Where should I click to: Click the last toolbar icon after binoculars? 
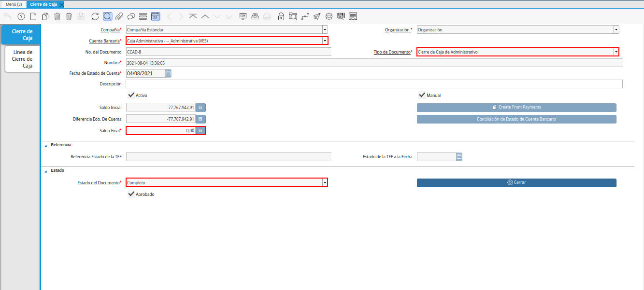point(353,16)
